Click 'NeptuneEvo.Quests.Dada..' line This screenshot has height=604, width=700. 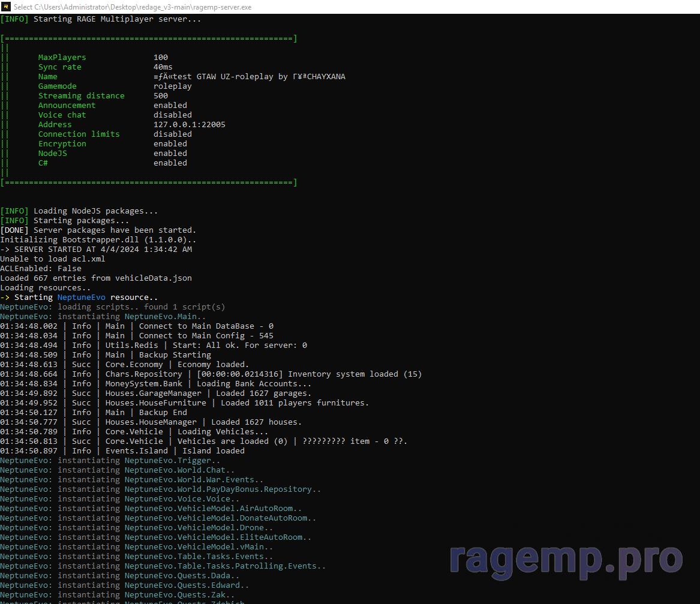click(x=119, y=576)
